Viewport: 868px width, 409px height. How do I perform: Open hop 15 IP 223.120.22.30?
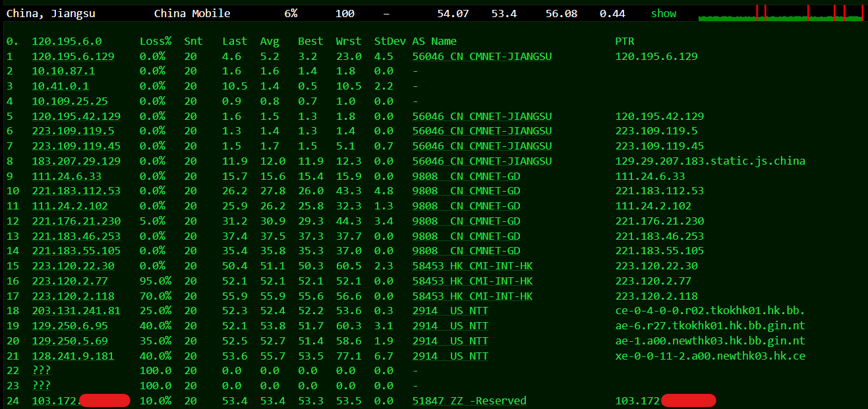click(73, 266)
